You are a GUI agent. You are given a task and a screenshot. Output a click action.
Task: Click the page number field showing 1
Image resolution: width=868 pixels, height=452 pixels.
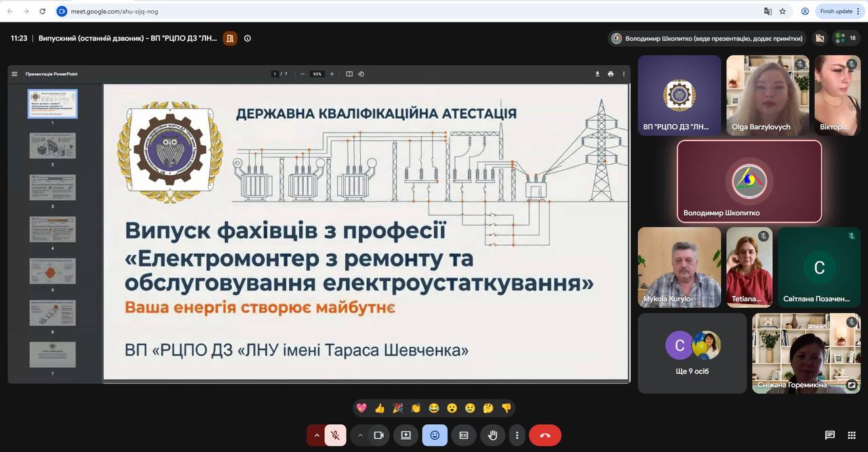click(275, 74)
